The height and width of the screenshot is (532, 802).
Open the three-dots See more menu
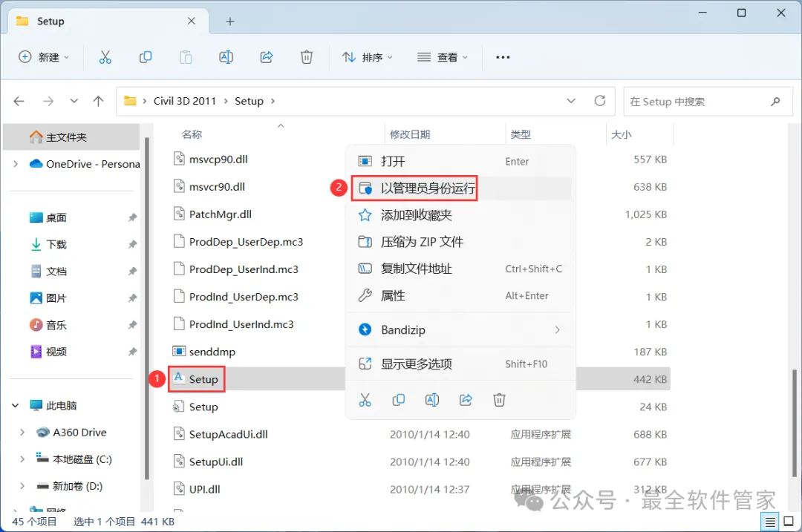point(503,57)
